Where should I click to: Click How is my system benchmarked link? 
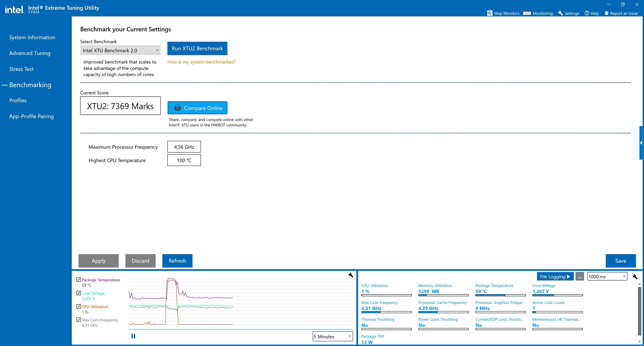202,62
